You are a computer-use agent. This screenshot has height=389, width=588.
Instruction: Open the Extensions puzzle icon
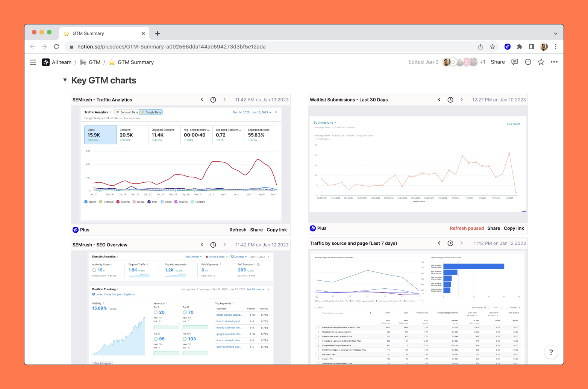[520, 47]
